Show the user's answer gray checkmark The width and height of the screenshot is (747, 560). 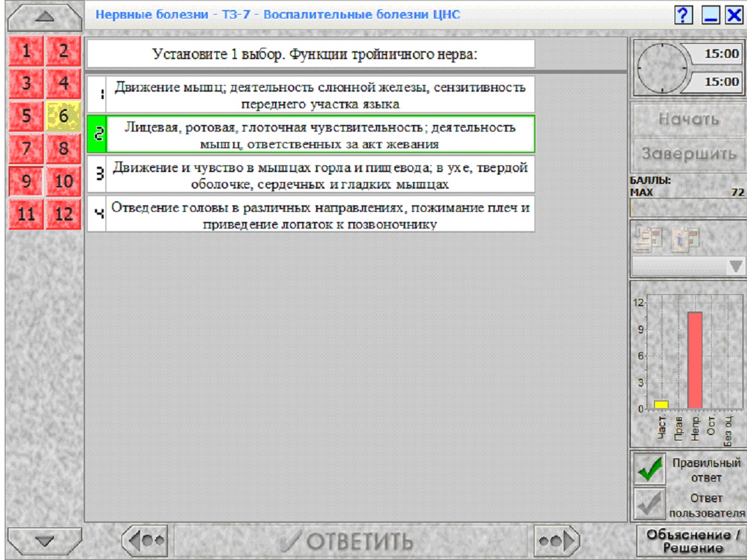point(650,504)
